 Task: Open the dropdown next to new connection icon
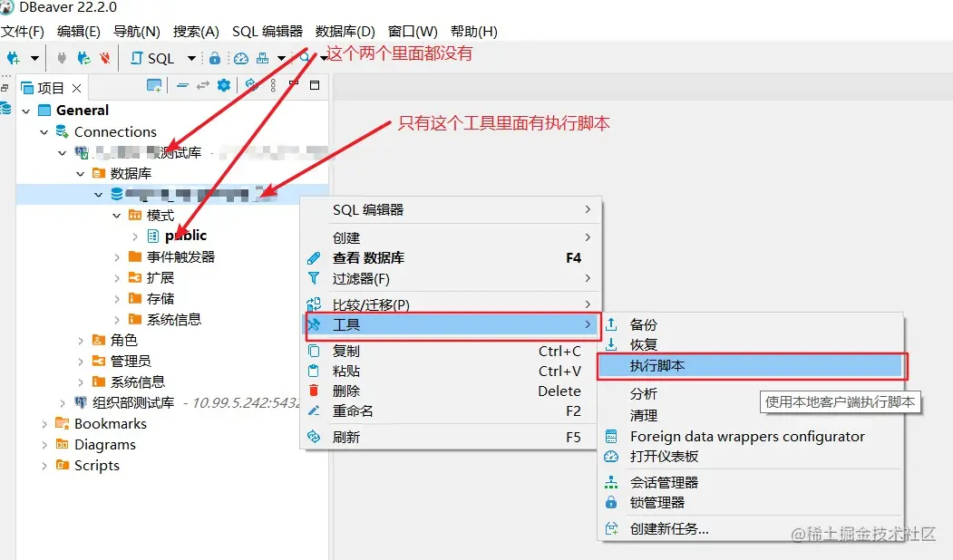(x=34, y=58)
